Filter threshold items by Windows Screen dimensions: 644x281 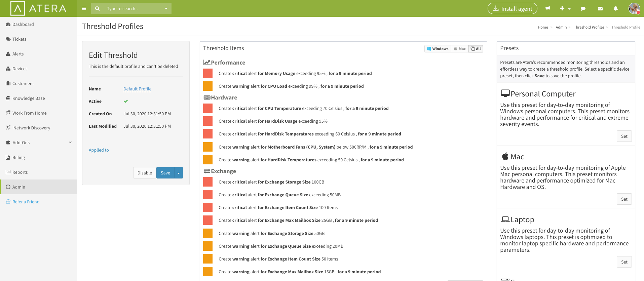(438, 49)
